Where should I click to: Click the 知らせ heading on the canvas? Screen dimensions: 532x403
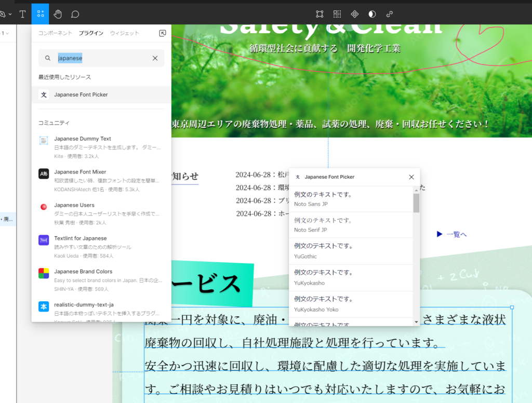click(185, 177)
